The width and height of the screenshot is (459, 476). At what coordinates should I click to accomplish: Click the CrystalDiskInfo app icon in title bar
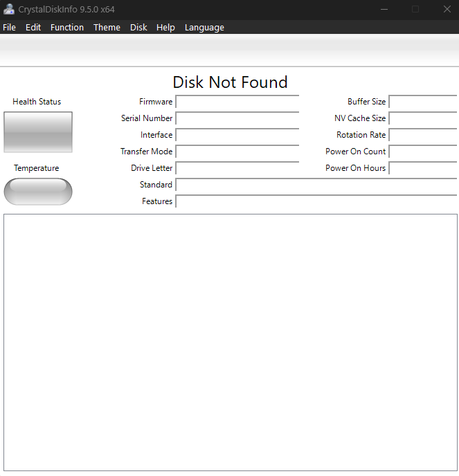(x=9, y=10)
